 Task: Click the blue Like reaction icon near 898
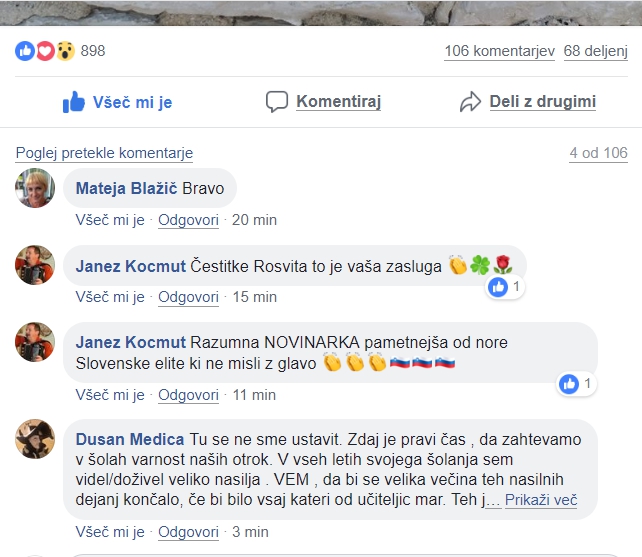(25, 51)
